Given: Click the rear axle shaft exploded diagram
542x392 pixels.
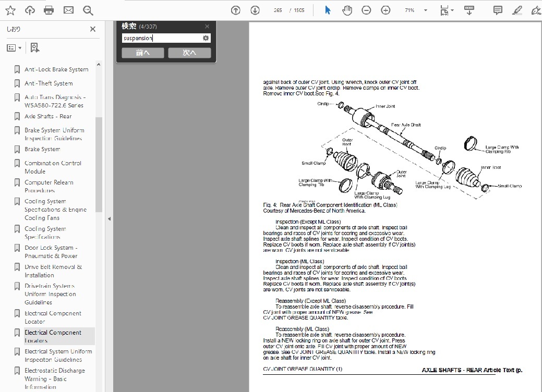Looking at the screenshot, I should click(411, 151).
